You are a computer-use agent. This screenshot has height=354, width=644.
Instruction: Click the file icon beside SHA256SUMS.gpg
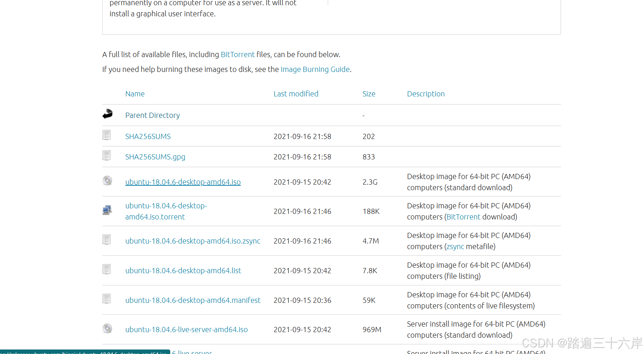click(x=107, y=155)
